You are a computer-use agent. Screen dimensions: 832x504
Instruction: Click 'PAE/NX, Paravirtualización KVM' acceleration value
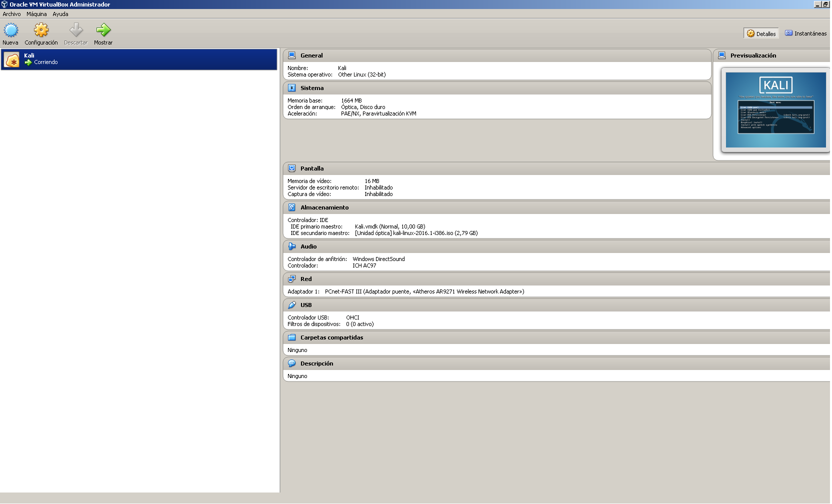pyautogui.click(x=378, y=114)
